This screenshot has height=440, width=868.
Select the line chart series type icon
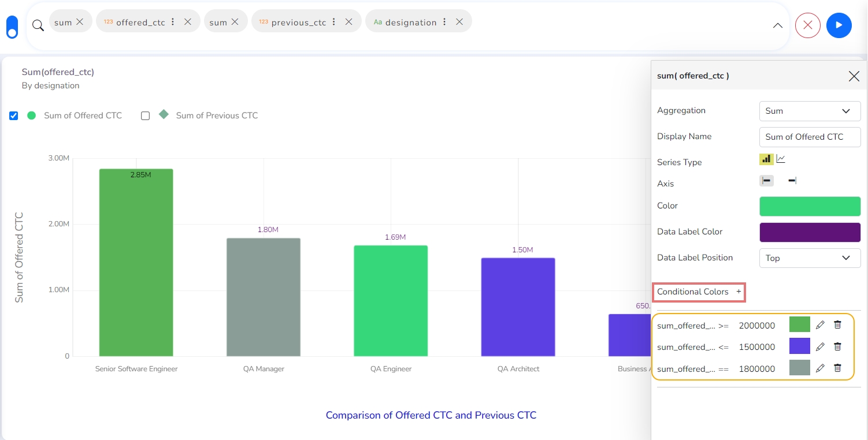pos(781,159)
